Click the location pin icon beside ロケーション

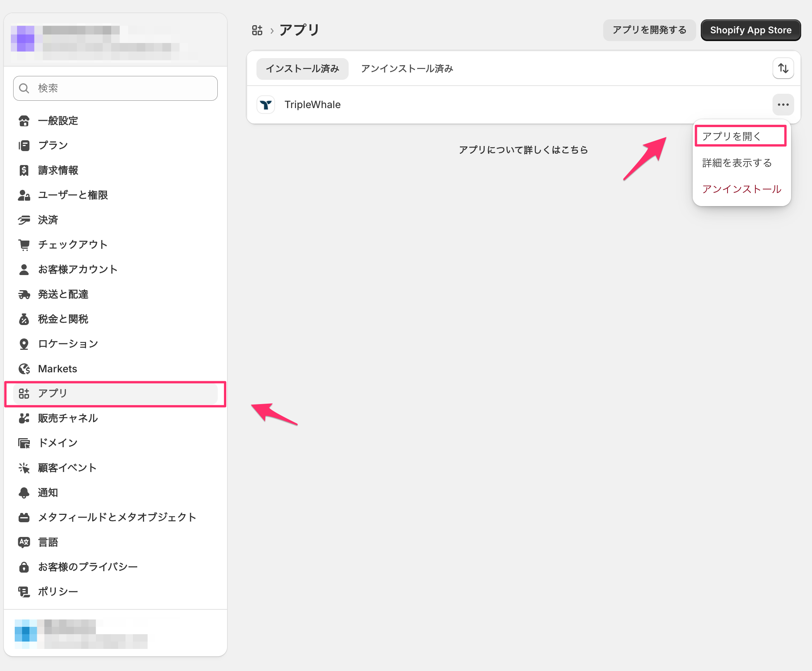tap(24, 344)
